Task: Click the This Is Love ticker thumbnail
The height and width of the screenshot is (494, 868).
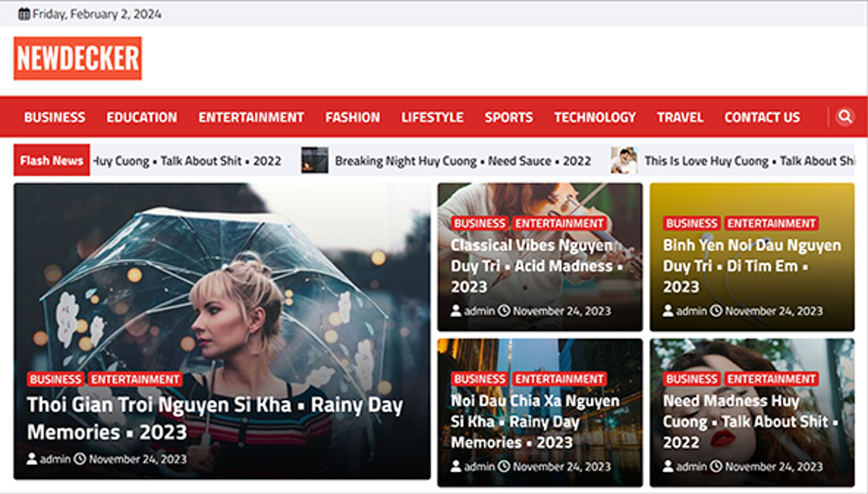Action: [624, 160]
